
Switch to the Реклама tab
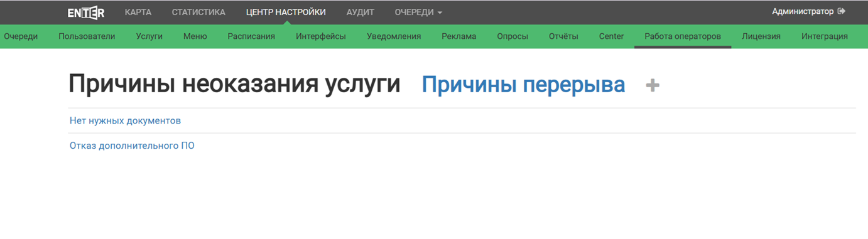(x=459, y=36)
